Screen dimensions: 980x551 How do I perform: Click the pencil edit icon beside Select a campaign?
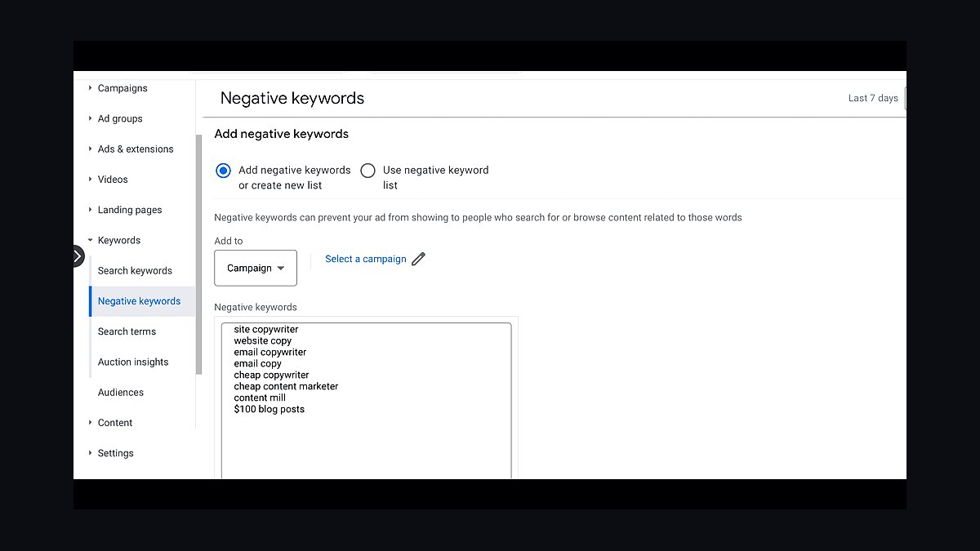pos(418,259)
